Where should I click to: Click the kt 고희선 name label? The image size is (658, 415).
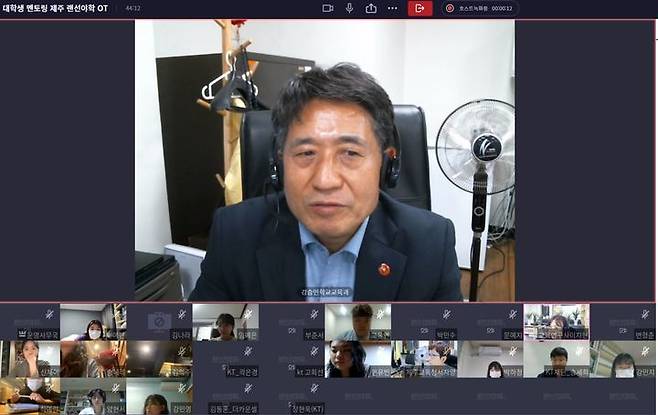click(310, 371)
